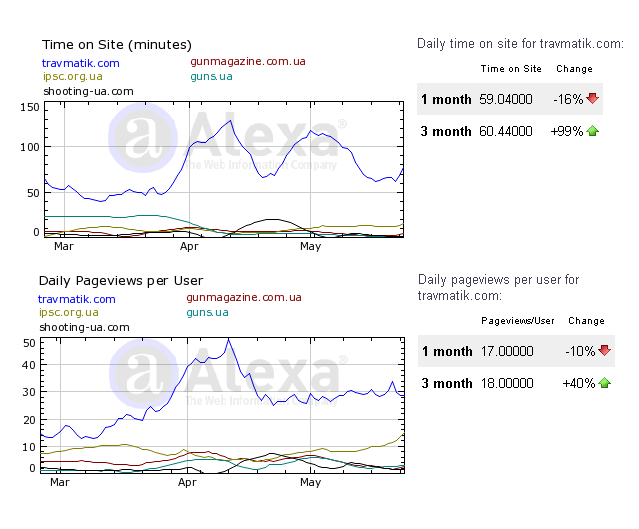Open guns.ua in Time on Site legend
This screenshot has width=639, height=529.
tap(211, 77)
